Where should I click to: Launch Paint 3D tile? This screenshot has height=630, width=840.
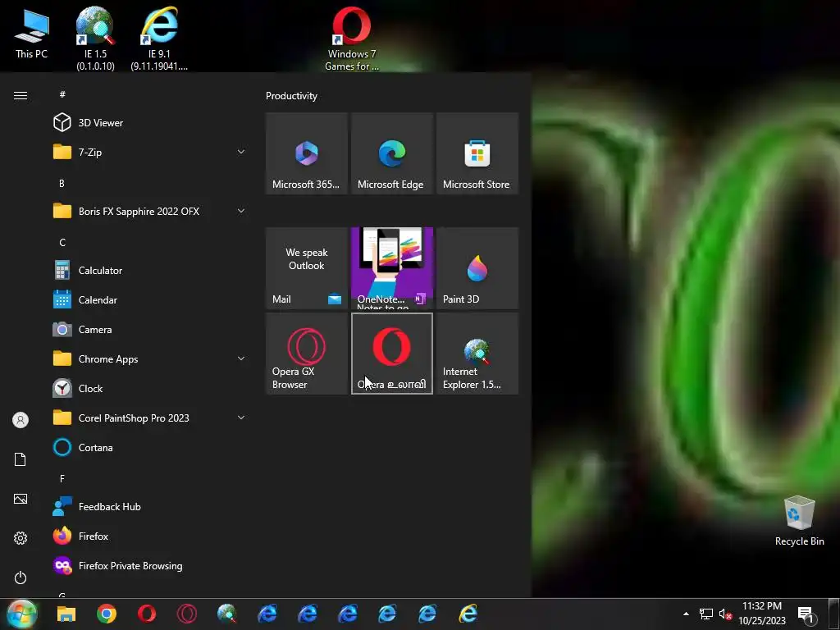coord(477,268)
